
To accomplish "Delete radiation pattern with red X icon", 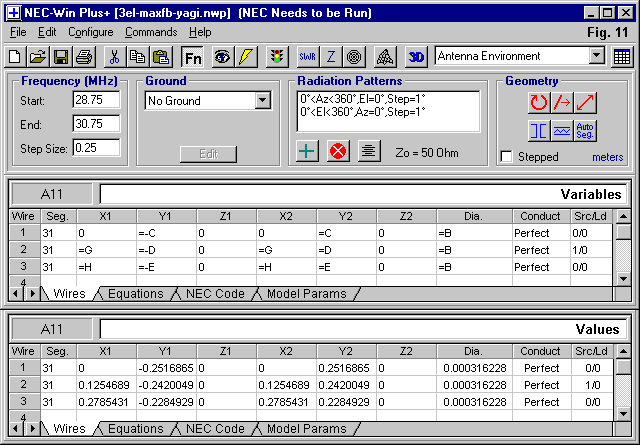I will (x=339, y=151).
